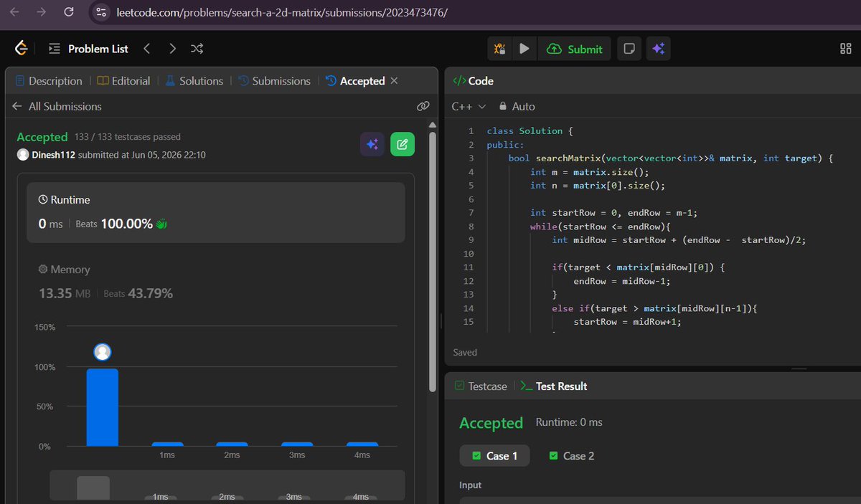Close the Accepted tab
Viewport: 861px width, 504px height.
point(394,81)
